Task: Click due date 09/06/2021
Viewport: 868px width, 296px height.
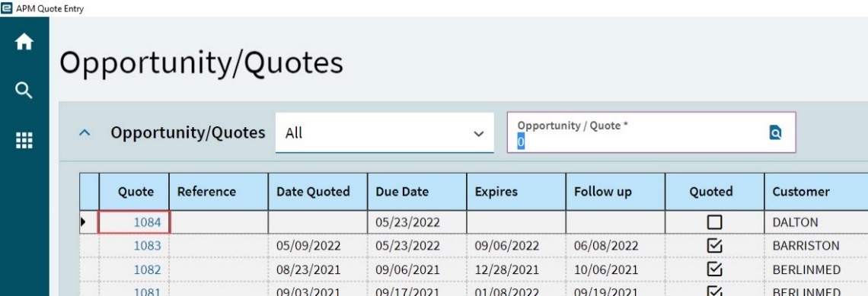Action: tap(416, 269)
